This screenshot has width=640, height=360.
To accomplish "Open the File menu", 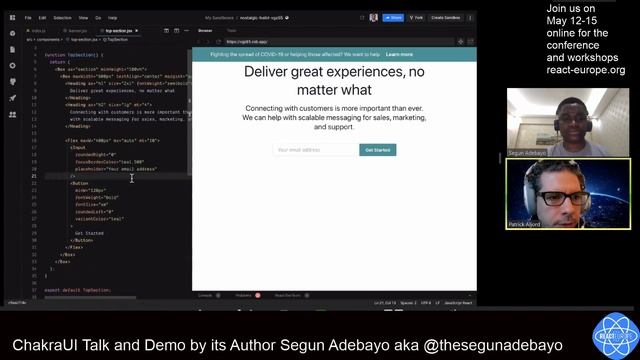I will 28,18.
